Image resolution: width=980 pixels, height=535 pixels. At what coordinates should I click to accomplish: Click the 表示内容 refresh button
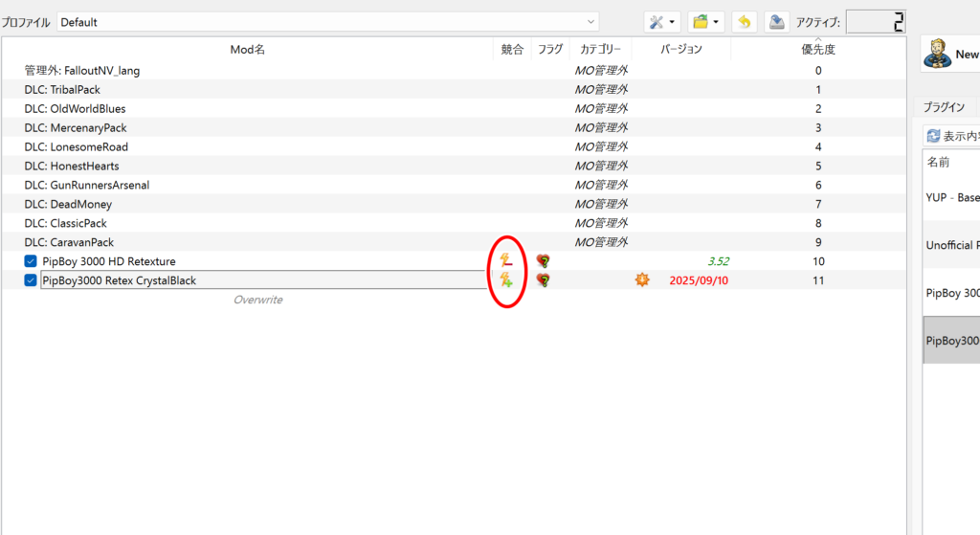click(x=951, y=137)
